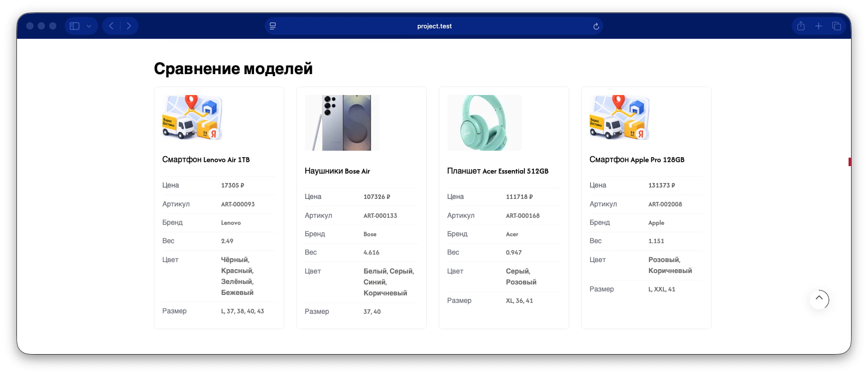Click the weight value 1.151
Screen dimensions: 868x375
(656, 241)
